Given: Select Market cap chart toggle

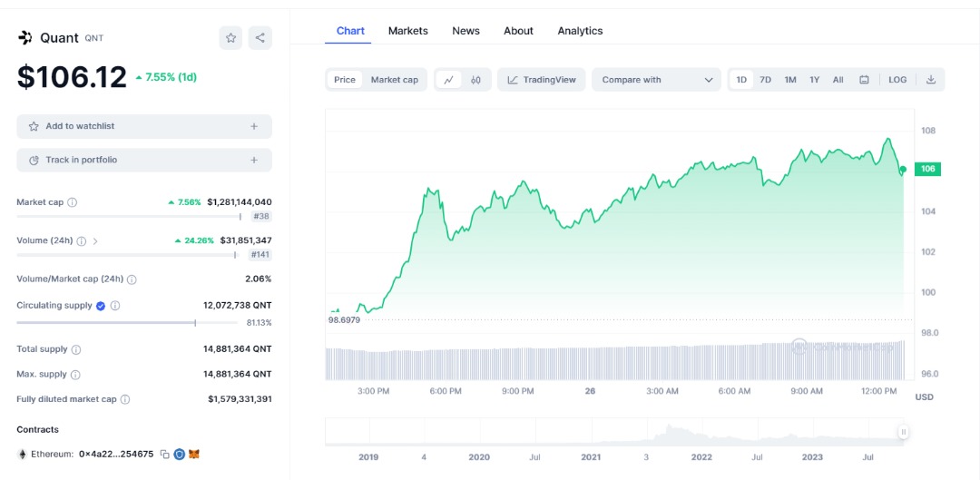Looking at the screenshot, I should pos(395,79).
